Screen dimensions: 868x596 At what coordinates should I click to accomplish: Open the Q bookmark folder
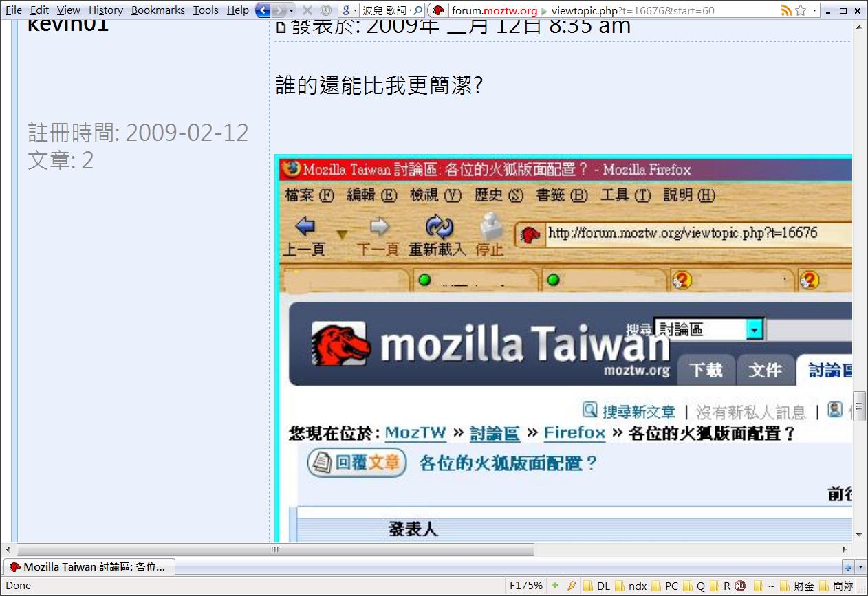click(x=694, y=586)
